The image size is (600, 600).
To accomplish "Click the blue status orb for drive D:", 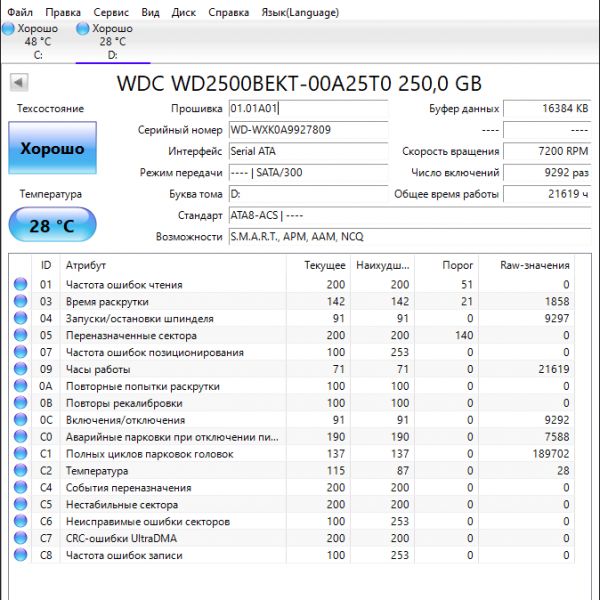I will point(83,28).
